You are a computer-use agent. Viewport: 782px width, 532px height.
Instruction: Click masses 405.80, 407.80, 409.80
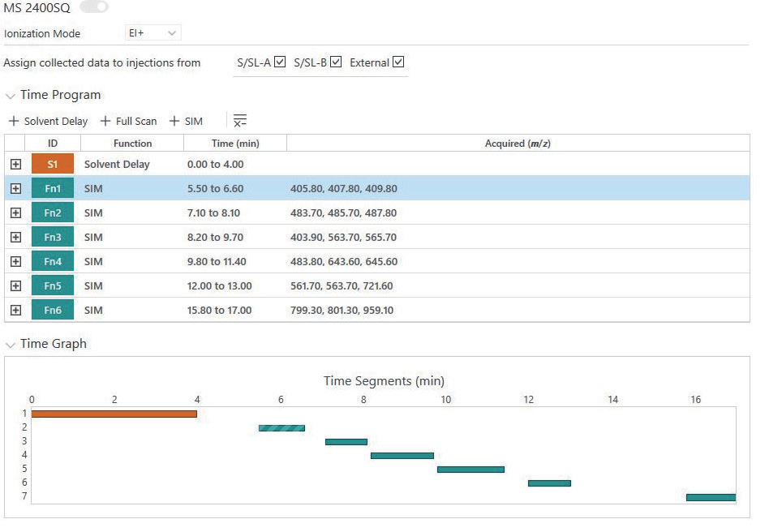tap(344, 188)
